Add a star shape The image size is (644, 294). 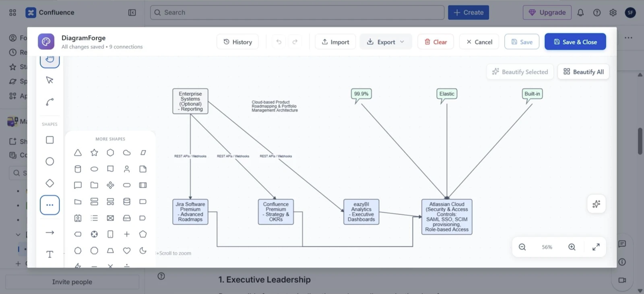click(94, 152)
